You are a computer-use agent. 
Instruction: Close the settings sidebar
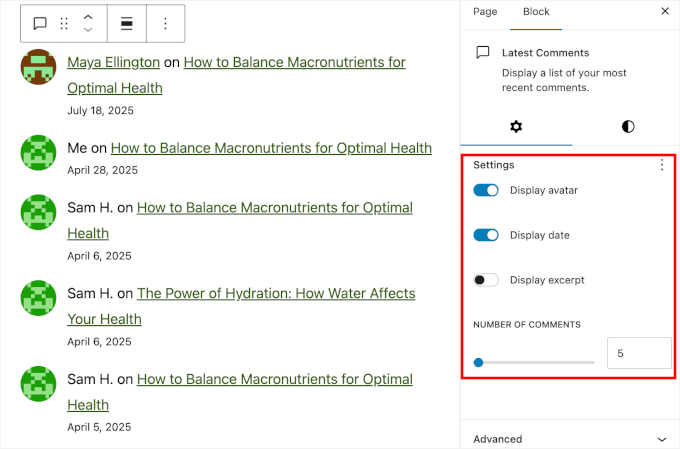[x=665, y=11]
